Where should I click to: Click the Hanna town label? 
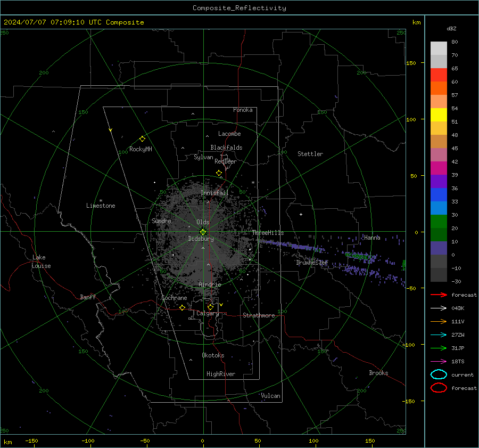coord(372,237)
